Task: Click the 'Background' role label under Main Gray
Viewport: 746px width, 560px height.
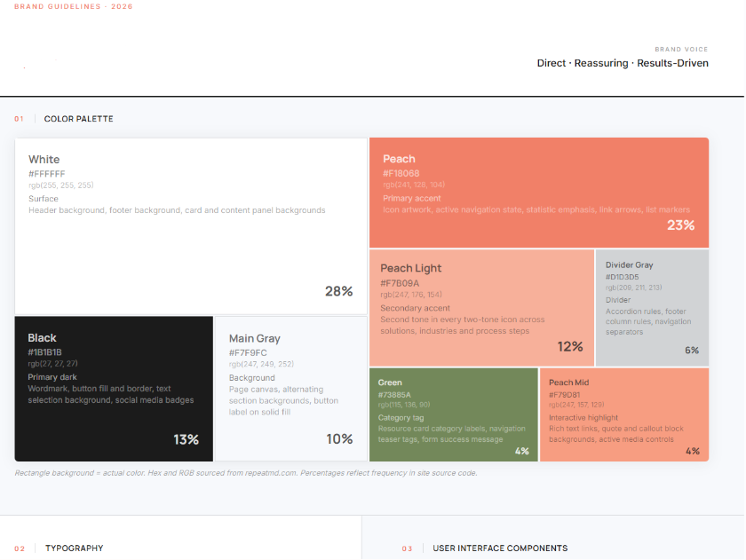Action: 251,378
